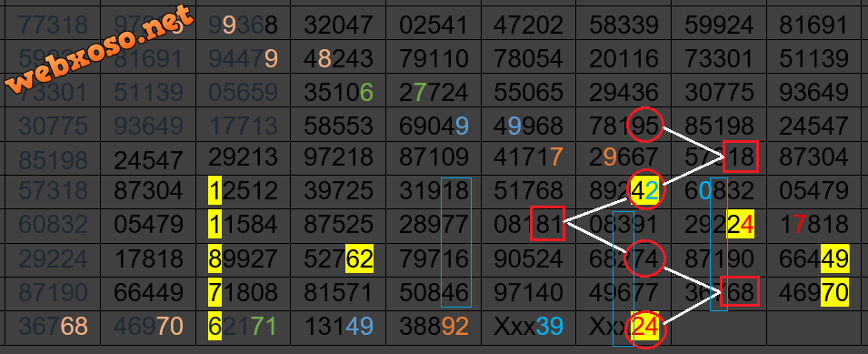Click the cell containing 35106
Screen dimensions: 868x354
[x=338, y=91]
